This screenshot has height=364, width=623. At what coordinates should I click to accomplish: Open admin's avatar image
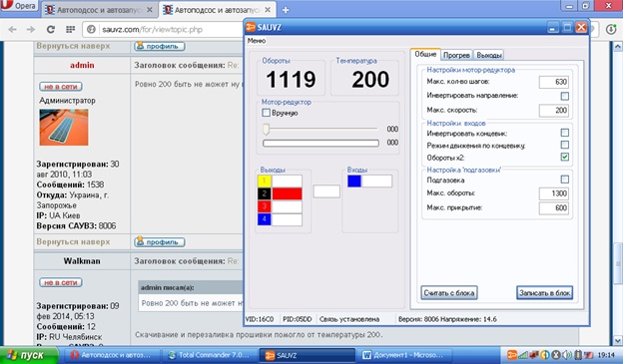(64, 127)
